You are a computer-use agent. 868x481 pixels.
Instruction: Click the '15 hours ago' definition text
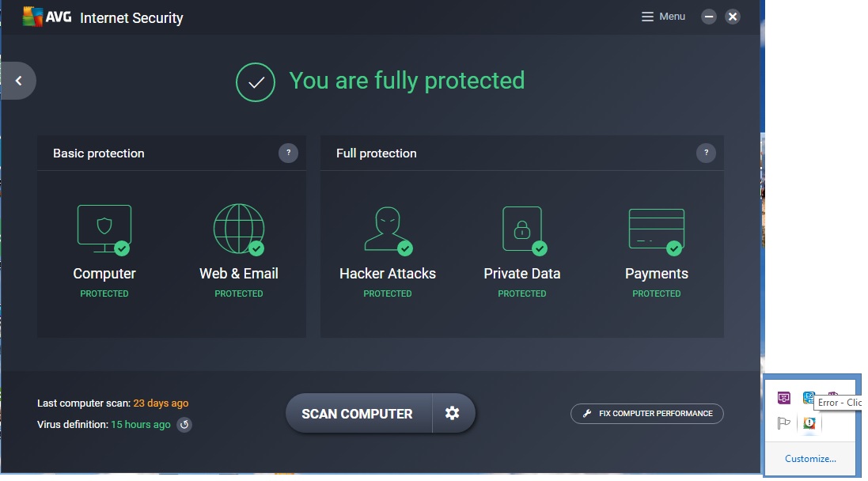click(x=141, y=425)
